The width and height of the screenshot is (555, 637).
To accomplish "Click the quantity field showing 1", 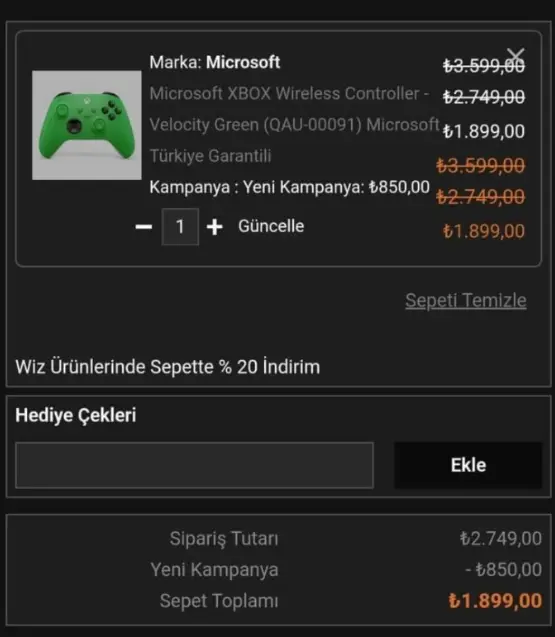I will [180, 227].
